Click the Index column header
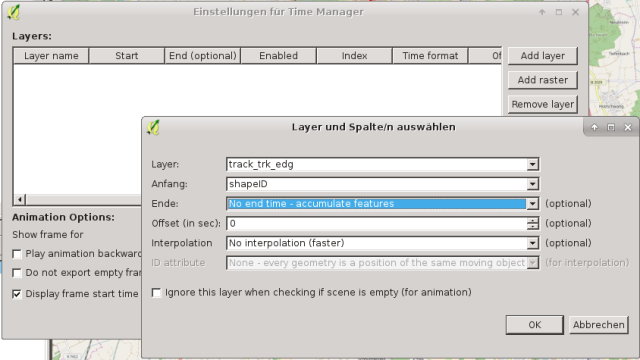This screenshot has width=640, height=360. click(x=354, y=56)
